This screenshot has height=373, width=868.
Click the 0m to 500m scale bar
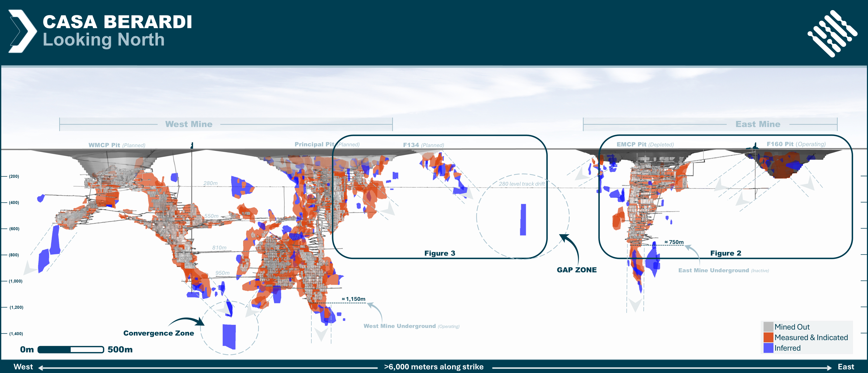coord(71,349)
